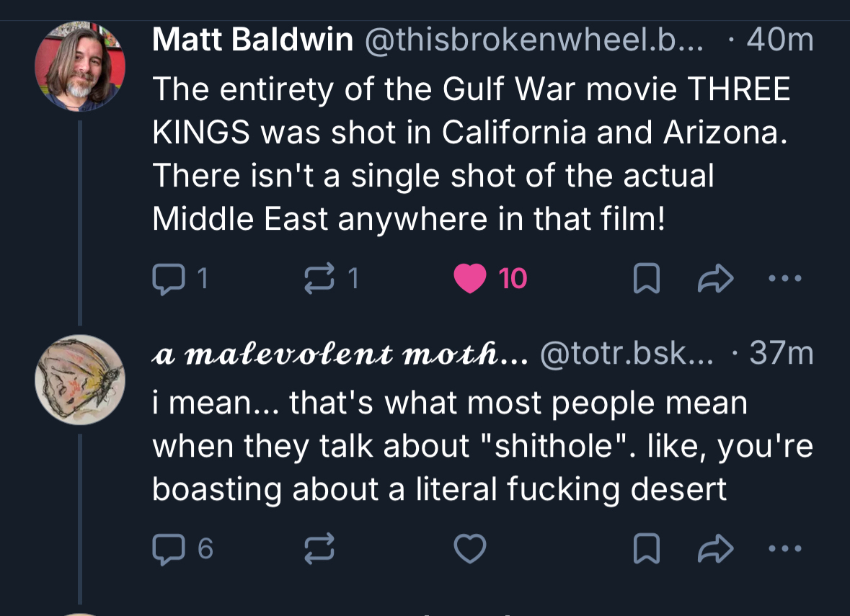Open the 40m timestamp on Matt's post
The height and width of the screenshot is (616, 850).
(780, 40)
